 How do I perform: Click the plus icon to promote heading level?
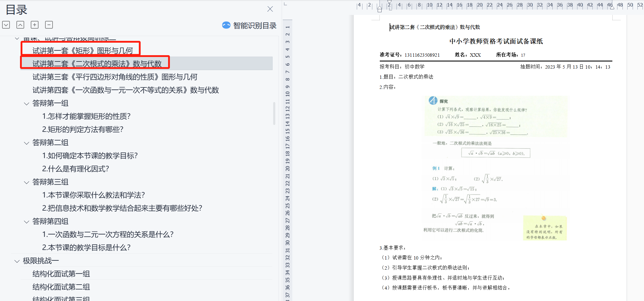(x=35, y=25)
